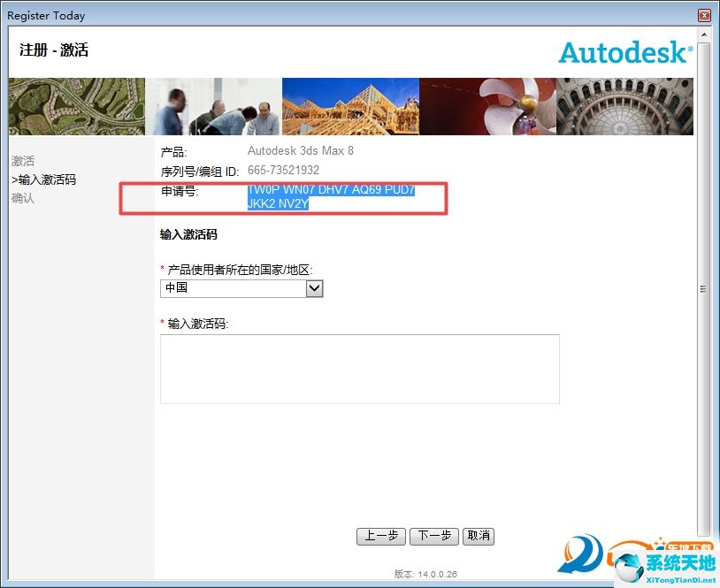Viewport: 720px width, 588px height.
Task: Click the aerial map banner image
Action: tap(77, 106)
